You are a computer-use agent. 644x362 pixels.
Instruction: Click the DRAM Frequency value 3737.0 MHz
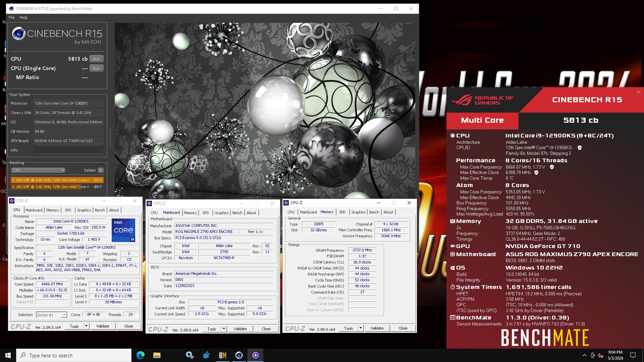362,250
